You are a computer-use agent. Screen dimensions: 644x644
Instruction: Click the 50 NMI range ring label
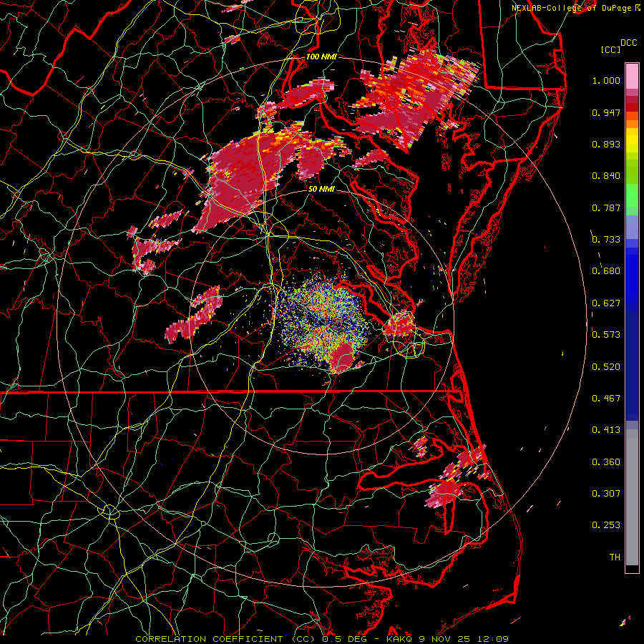click(x=321, y=189)
